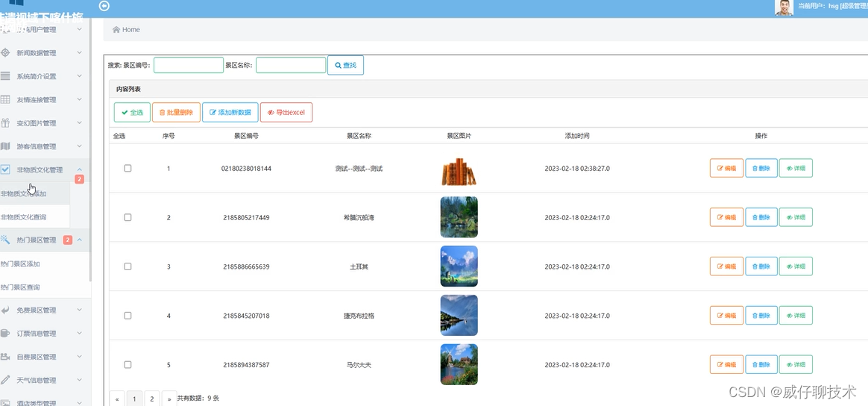The image size is (868, 406).
Task: Open the books thumbnail in row 测试--测试--测试
Action: point(459,171)
